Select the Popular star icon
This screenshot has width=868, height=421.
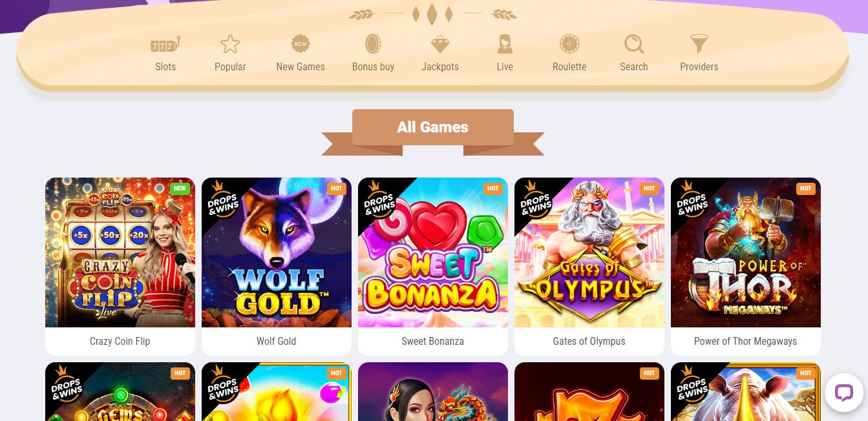click(x=230, y=44)
